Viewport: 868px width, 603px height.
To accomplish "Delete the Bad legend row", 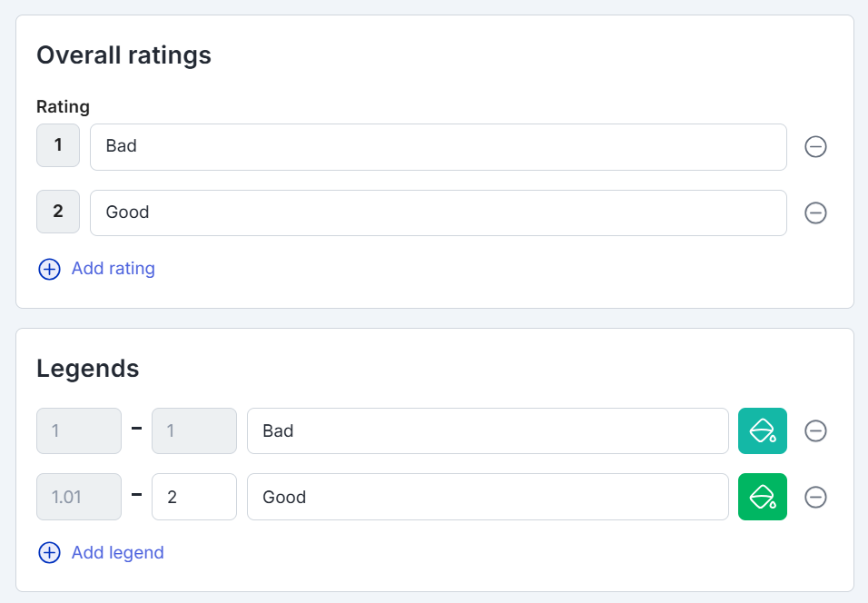I will coord(815,430).
